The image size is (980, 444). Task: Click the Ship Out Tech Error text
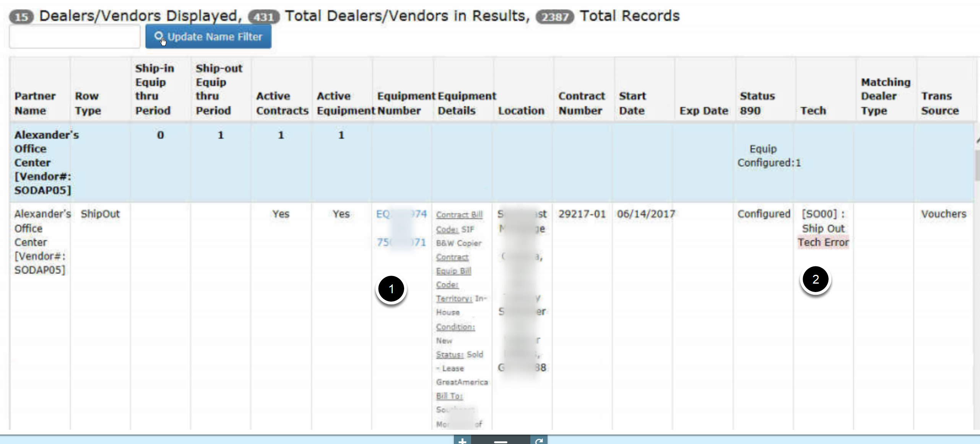coord(823,235)
